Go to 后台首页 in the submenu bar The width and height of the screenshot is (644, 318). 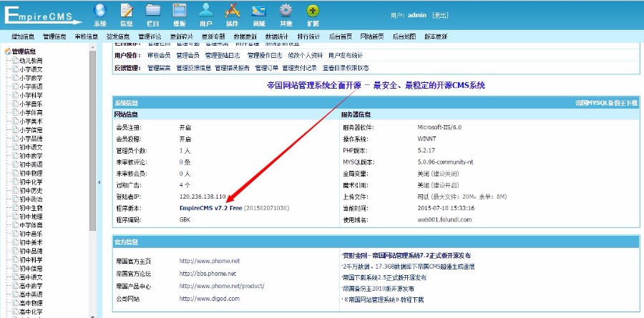click(x=341, y=36)
